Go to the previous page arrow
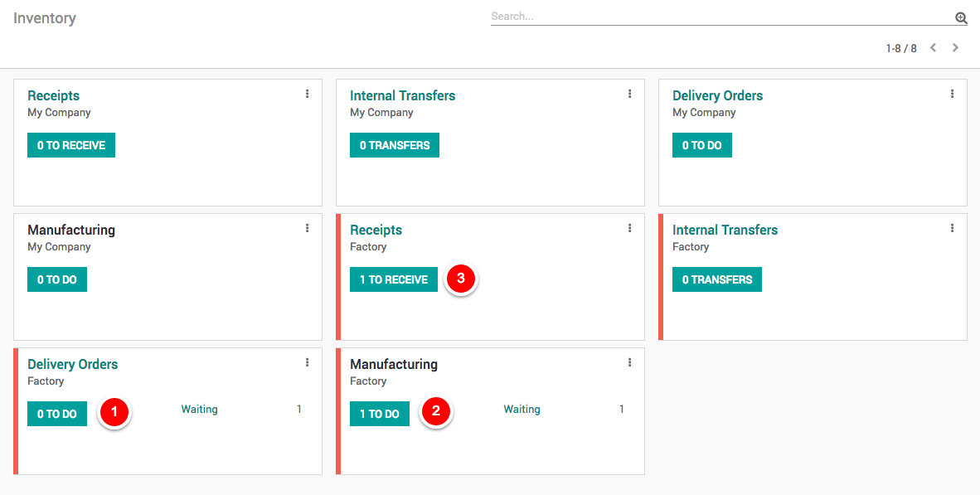 pyautogui.click(x=933, y=48)
